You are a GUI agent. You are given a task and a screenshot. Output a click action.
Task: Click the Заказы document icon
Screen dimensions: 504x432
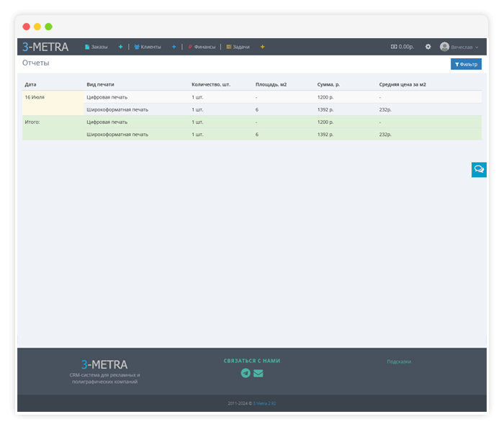(87, 47)
